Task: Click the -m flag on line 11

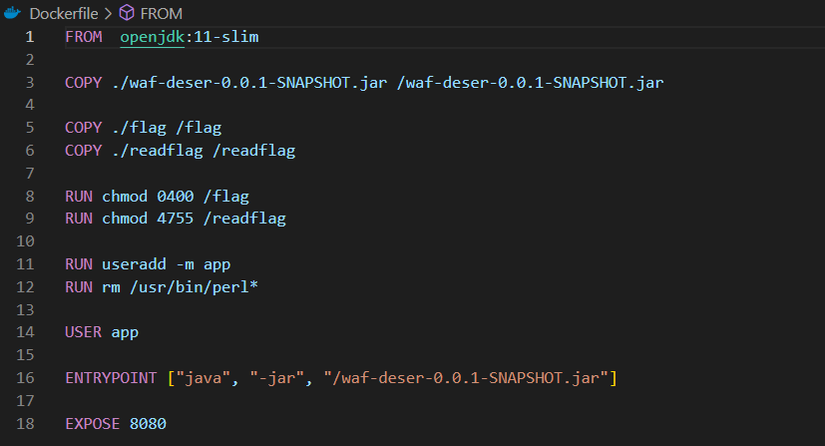Action: pos(185,265)
